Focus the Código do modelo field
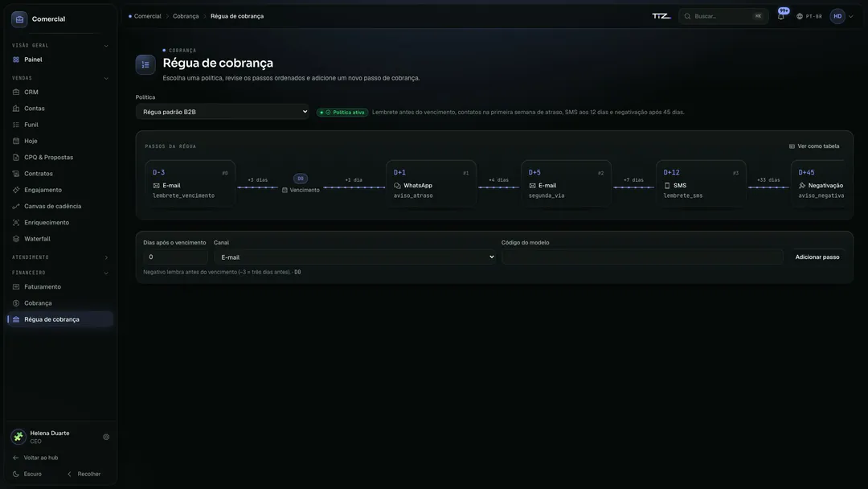 tap(642, 257)
